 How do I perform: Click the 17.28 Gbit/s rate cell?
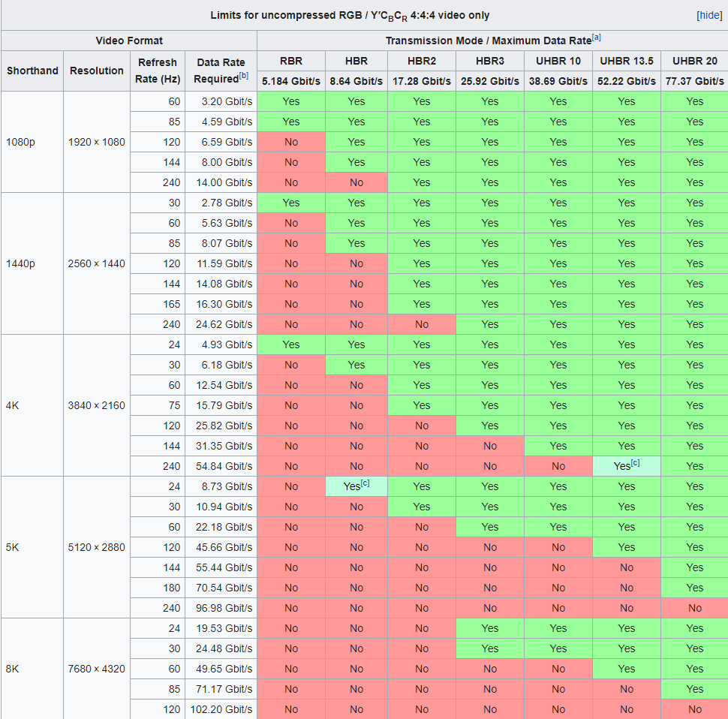tap(422, 81)
